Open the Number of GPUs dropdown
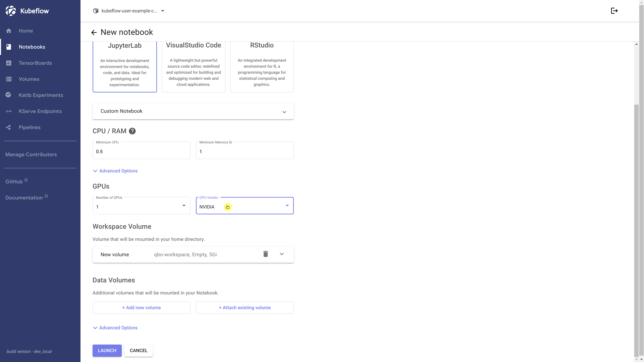 coord(141,206)
